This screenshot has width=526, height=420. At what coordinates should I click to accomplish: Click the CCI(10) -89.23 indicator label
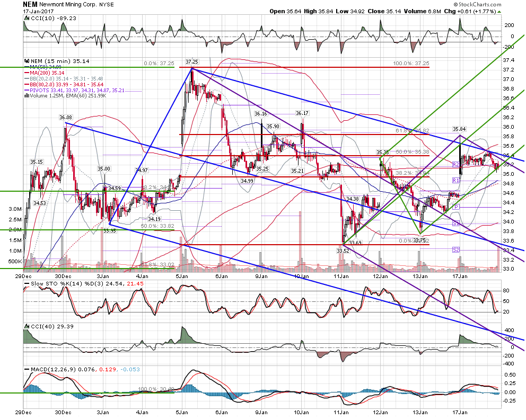click(x=54, y=18)
